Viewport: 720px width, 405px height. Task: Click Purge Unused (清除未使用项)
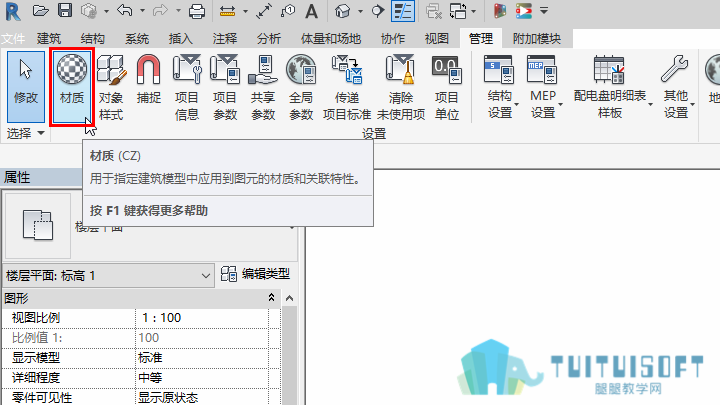pyautogui.click(x=401, y=87)
